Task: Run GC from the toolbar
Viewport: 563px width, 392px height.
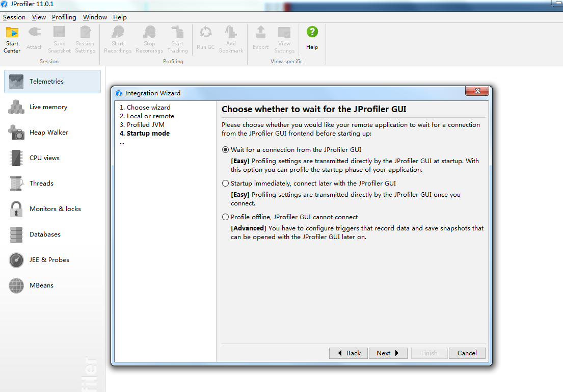Action: (x=206, y=38)
